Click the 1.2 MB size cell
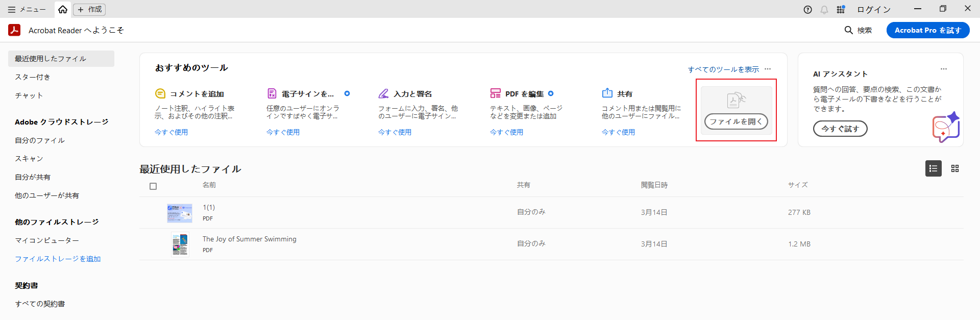 pyautogui.click(x=799, y=244)
